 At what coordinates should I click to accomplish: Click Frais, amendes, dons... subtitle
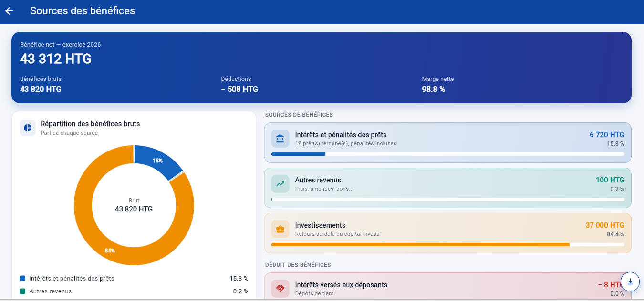point(324,189)
